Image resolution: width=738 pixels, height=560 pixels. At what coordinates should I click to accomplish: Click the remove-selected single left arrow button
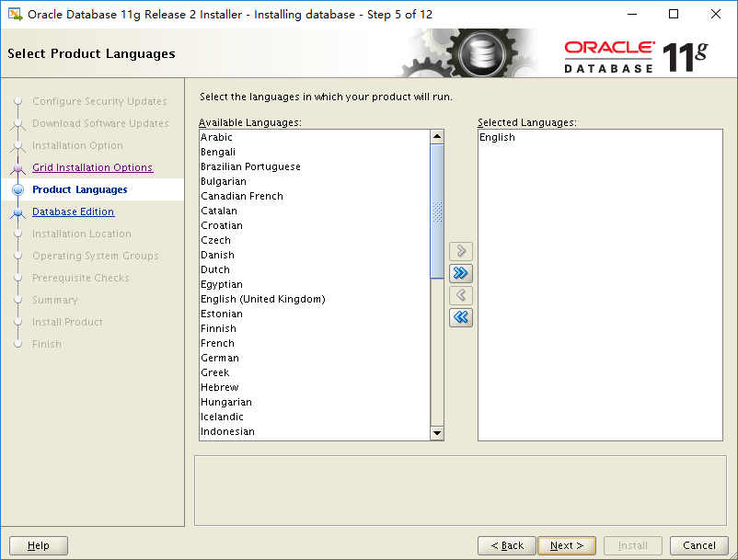click(461, 295)
